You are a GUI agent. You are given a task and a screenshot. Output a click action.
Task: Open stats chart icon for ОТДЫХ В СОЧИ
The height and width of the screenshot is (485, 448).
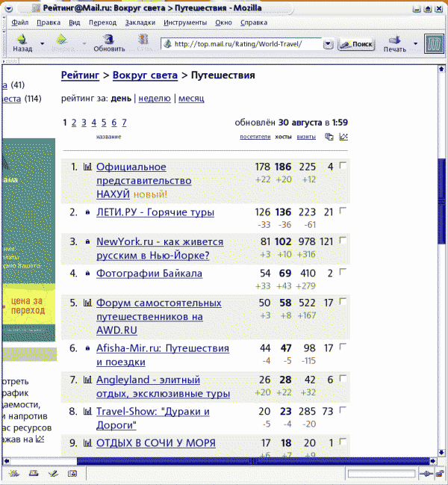(x=88, y=443)
